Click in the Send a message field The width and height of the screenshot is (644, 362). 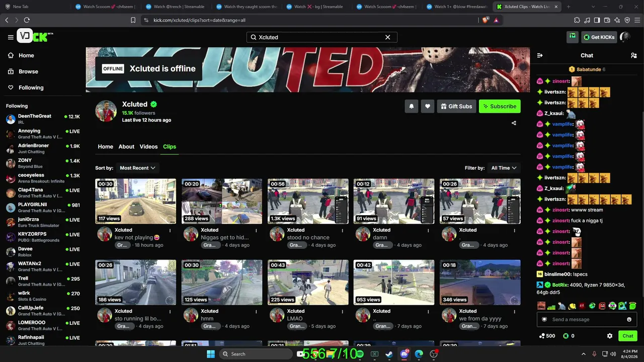587,319
